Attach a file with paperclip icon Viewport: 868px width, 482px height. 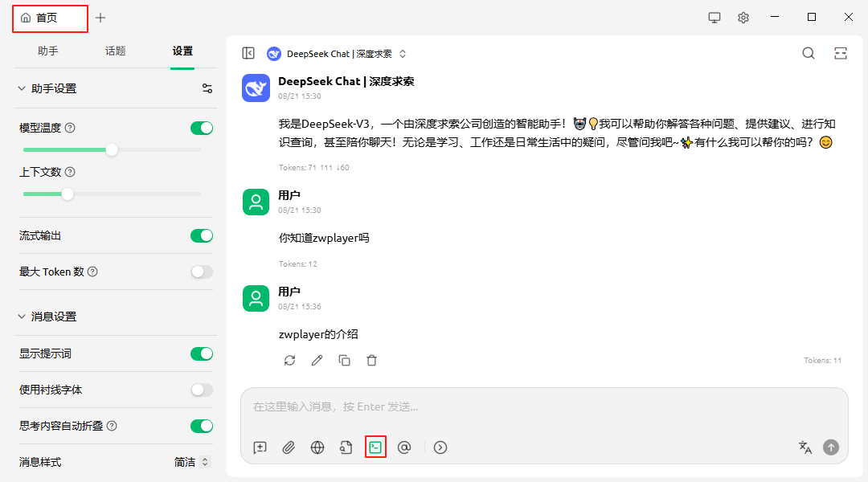pos(289,447)
